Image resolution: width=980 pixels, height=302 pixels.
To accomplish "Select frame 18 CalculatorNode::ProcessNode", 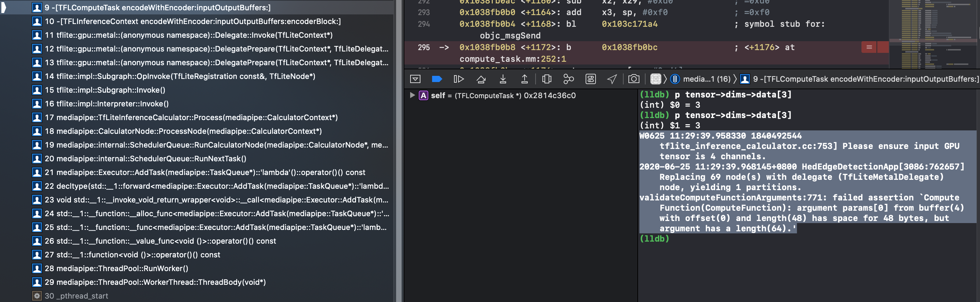I will [x=197, y=131].
